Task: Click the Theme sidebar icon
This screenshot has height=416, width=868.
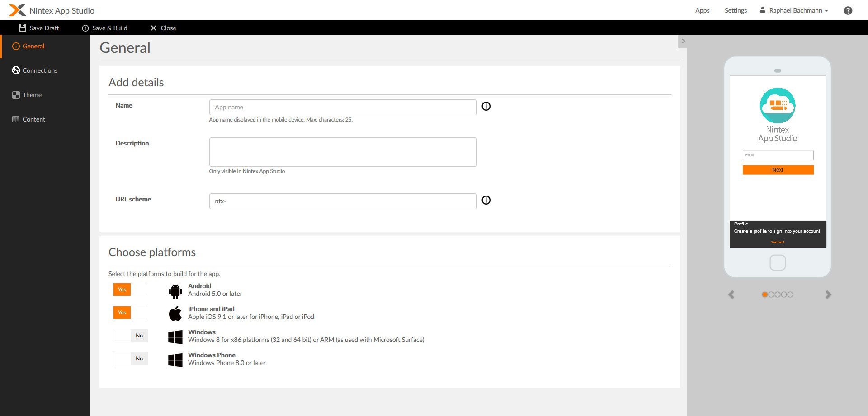Action: [x=16, y=95]
